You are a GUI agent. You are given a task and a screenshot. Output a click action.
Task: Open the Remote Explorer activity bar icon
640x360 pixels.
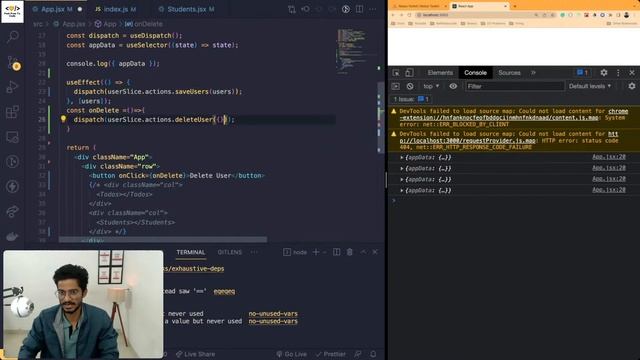point(13,137)
